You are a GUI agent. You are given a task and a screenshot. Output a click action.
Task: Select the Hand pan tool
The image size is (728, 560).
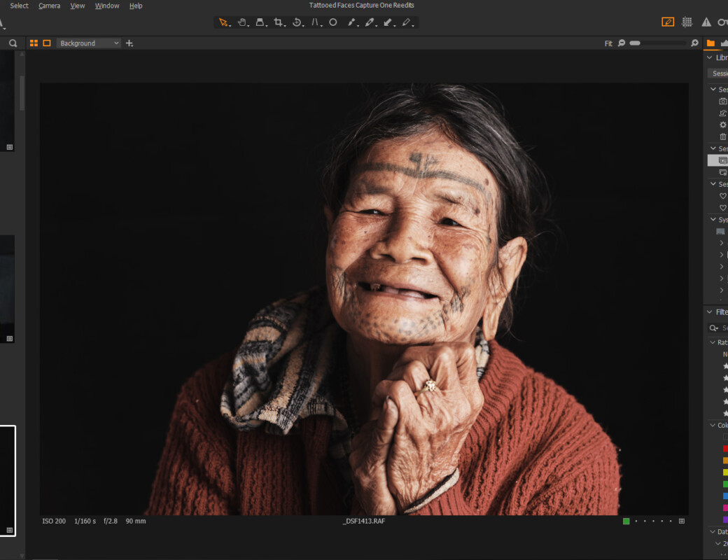point(241,22)
